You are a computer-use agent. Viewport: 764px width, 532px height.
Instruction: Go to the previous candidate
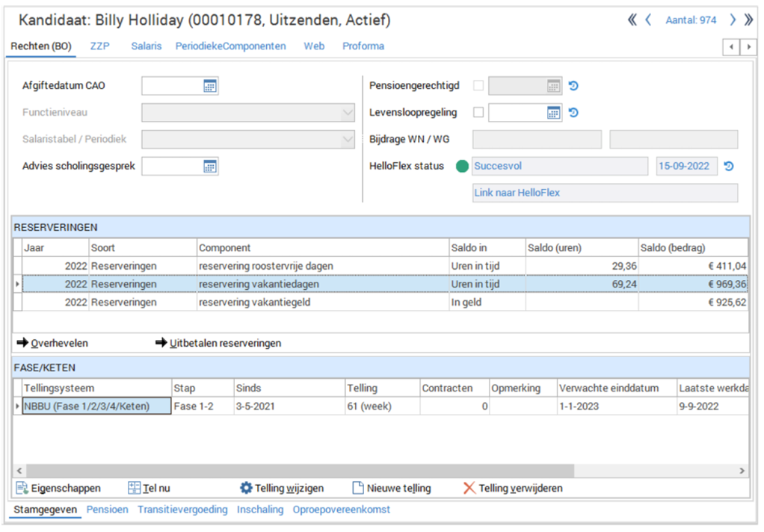point(648,20)
